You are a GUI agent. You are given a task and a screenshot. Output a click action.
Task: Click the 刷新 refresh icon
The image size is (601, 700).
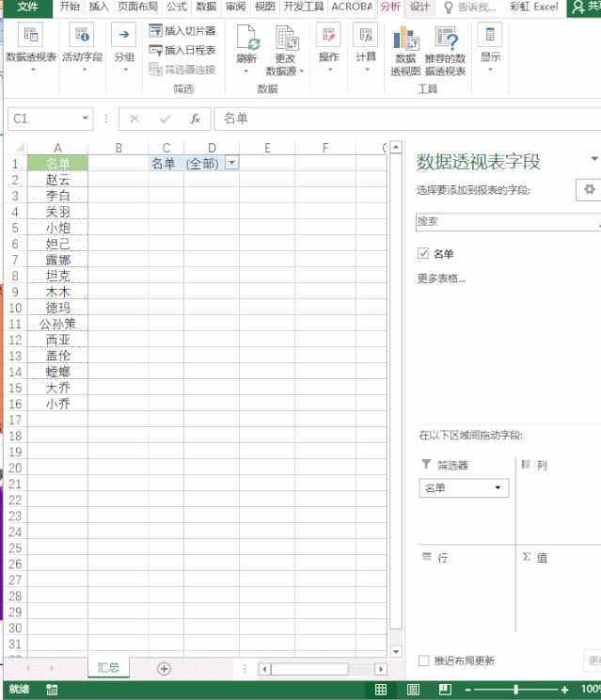(x=246, y=38)
